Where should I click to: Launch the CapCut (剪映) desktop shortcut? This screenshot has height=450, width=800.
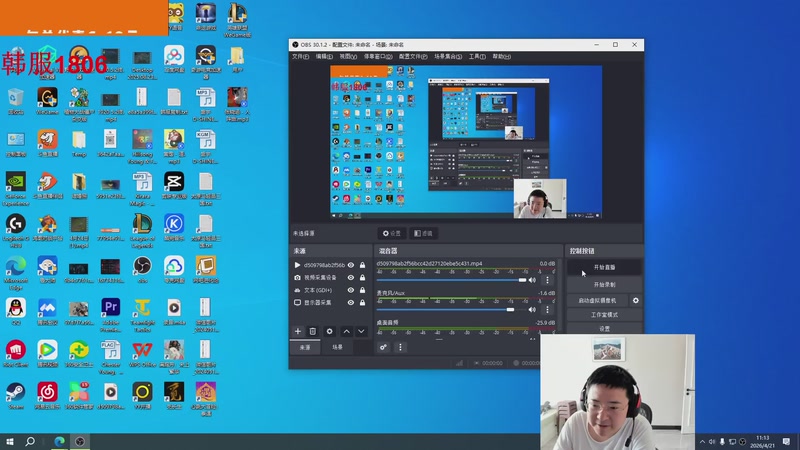click(174, 185)
